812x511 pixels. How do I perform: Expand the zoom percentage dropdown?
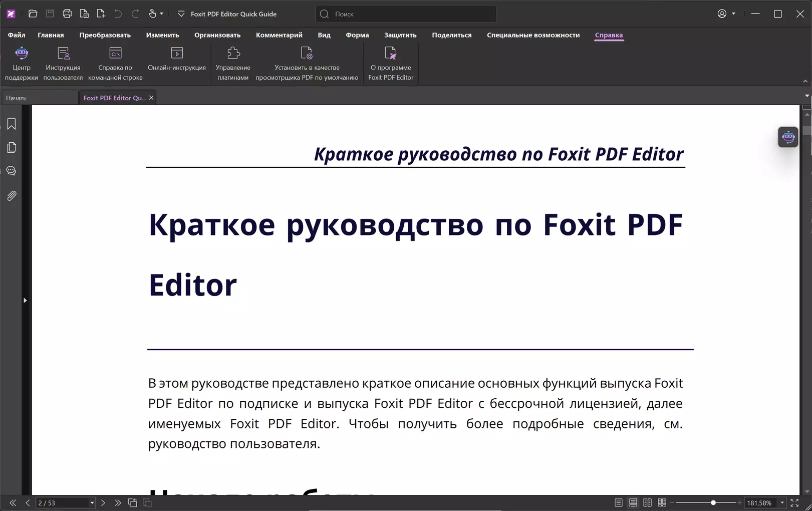click(x=782, y=503)
